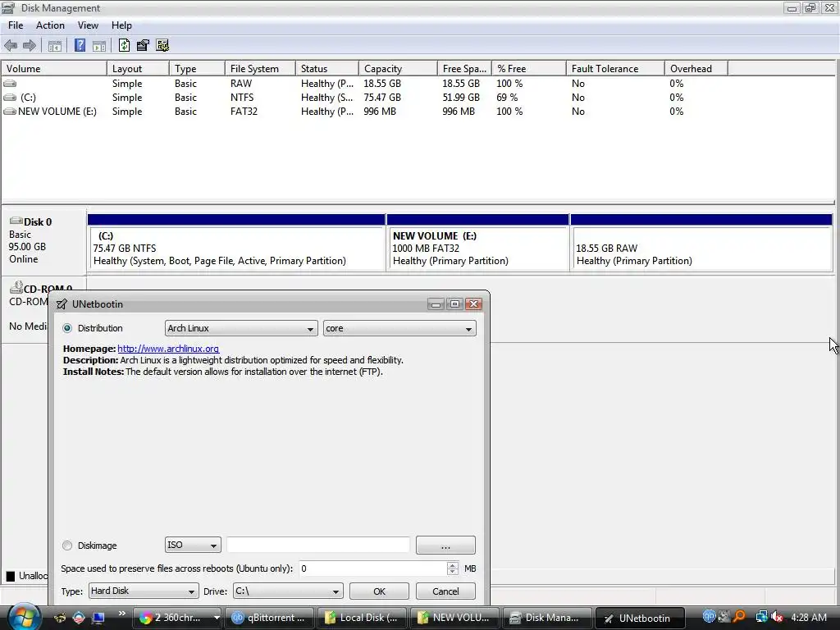The height and width of the screenshot is (630, 840).
Task: Sort by the % Free column header
Action: click(529, 69)
